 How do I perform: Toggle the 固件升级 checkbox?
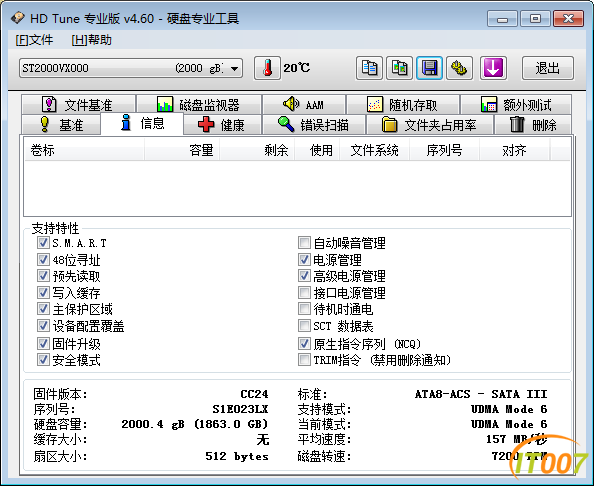tap(43, 344)
